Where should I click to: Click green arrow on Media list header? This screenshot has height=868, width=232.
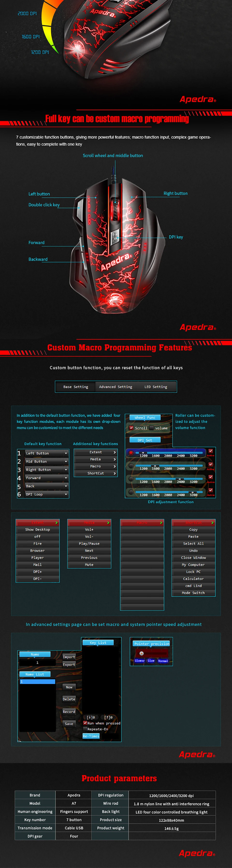(x=108, y=523)
